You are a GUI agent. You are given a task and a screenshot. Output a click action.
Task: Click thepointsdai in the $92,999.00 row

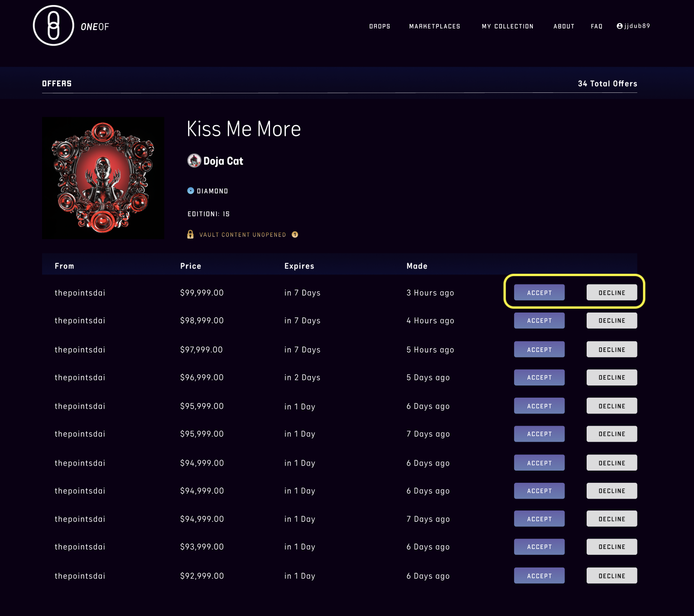[80, 576]
